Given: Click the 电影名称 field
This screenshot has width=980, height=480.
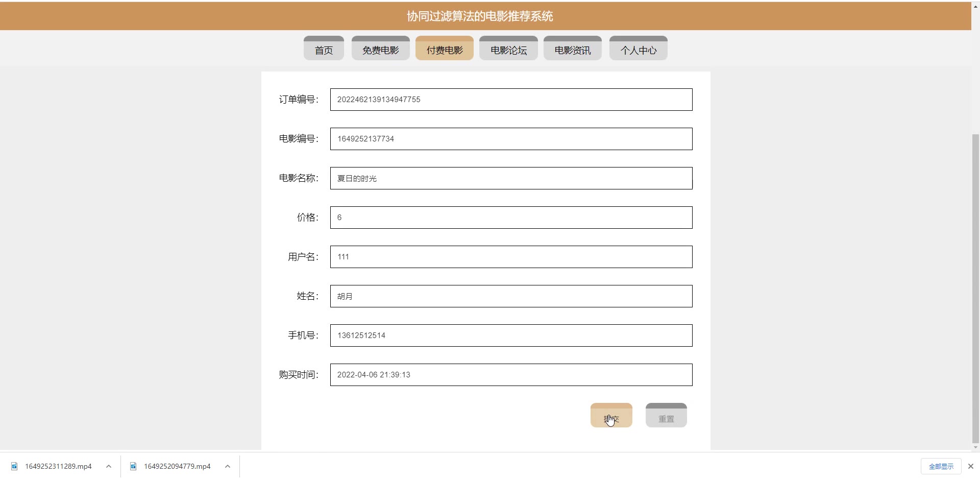Looking at the screenshot, I should tap(511, 178).
